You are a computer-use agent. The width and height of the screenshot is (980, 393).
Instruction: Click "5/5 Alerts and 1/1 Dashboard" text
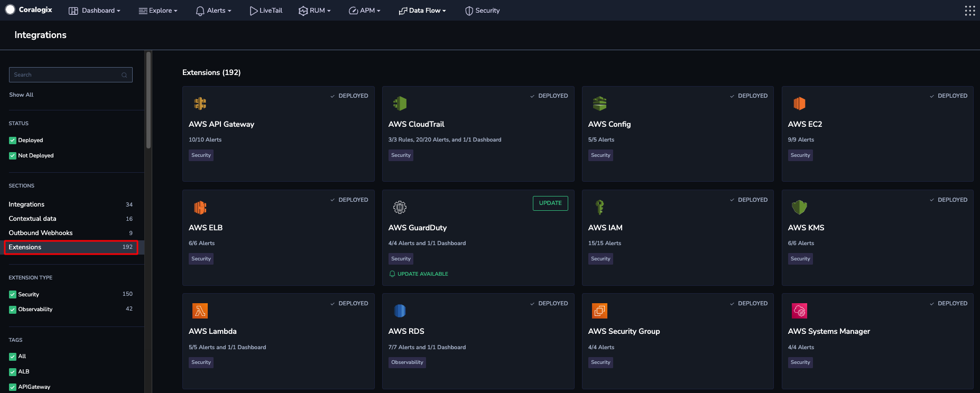click(227, 348)
